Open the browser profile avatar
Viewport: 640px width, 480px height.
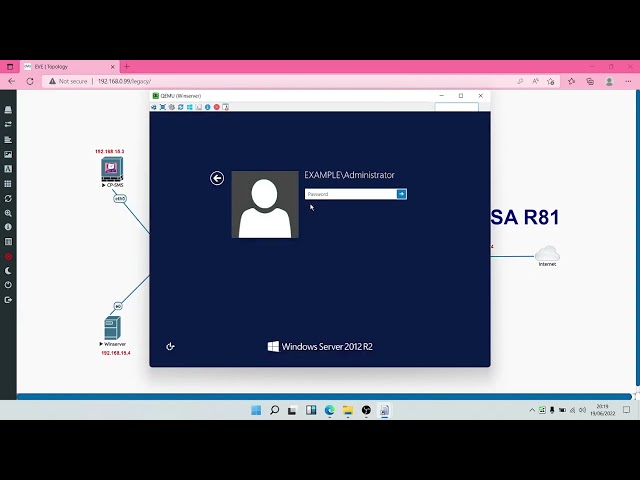coord(609,81)
